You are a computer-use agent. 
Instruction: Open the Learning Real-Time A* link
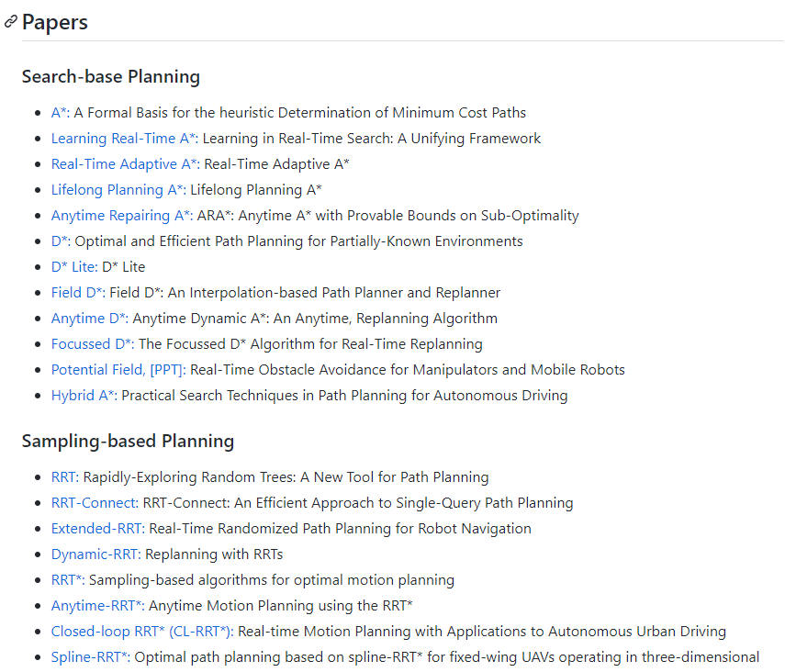coord(124,139)
